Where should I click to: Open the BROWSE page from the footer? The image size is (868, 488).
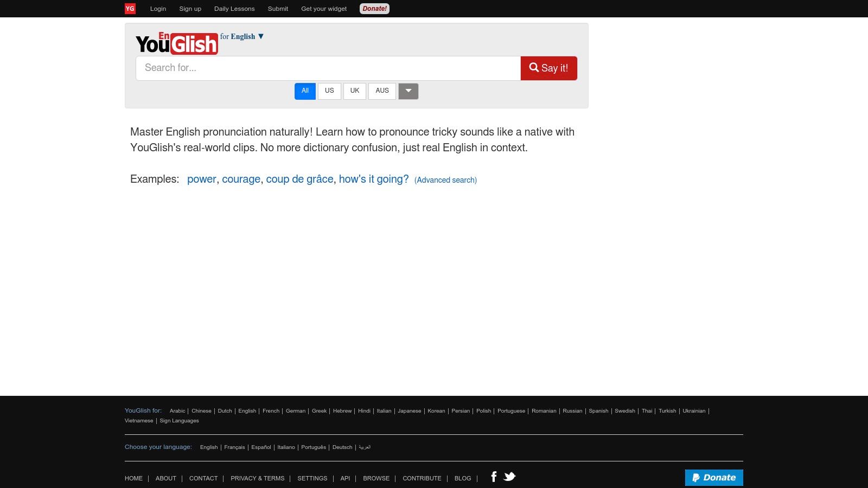tap(376, 478)
